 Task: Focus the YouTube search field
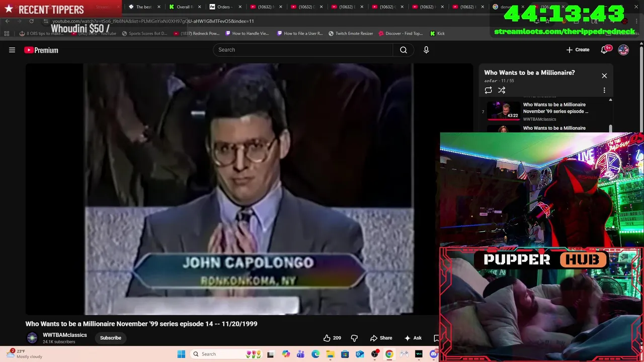tap(303, 50)
